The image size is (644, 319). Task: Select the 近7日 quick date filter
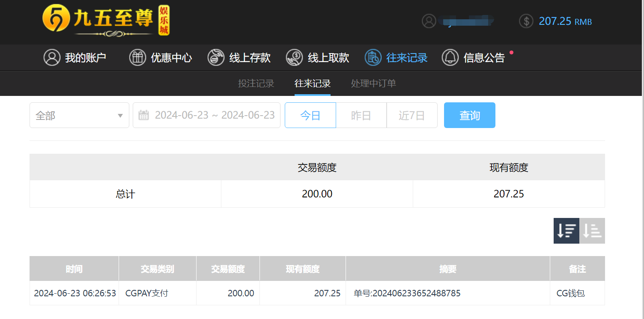(411, 115)
